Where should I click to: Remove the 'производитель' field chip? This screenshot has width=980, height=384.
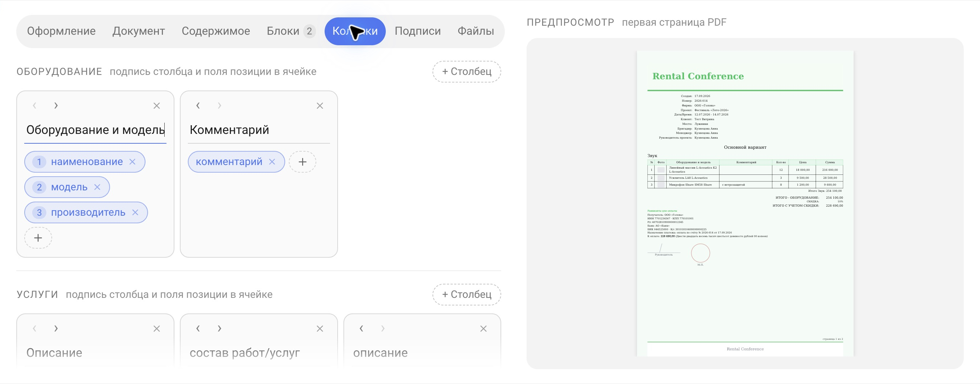135,212
